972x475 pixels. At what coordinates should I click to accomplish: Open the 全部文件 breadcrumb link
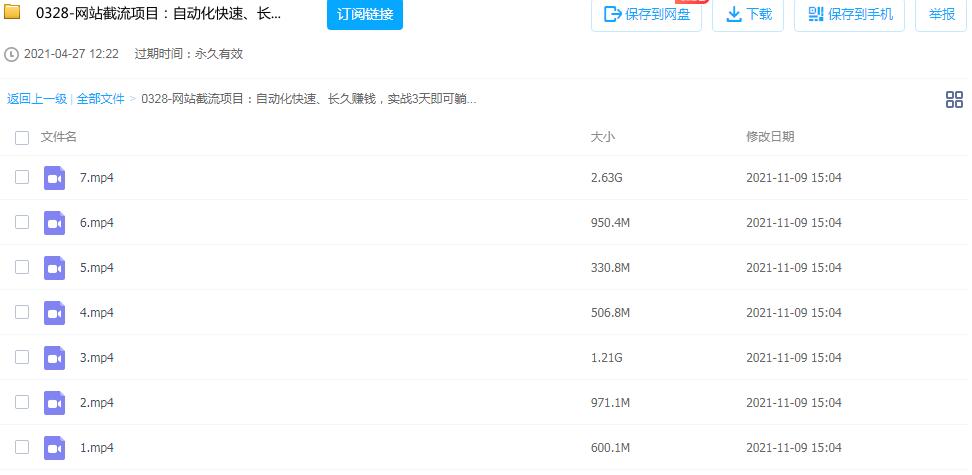100,99
